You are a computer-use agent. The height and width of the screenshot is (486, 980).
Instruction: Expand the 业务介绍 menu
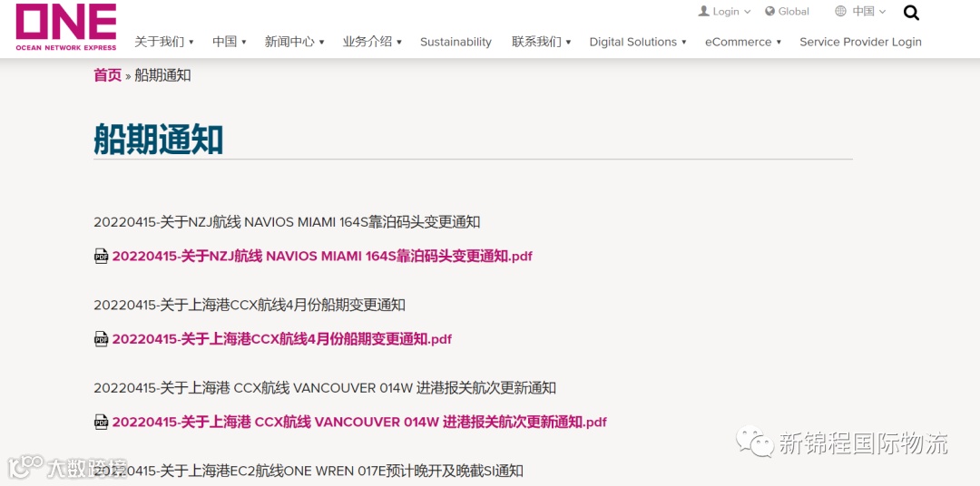pos(372,42)
